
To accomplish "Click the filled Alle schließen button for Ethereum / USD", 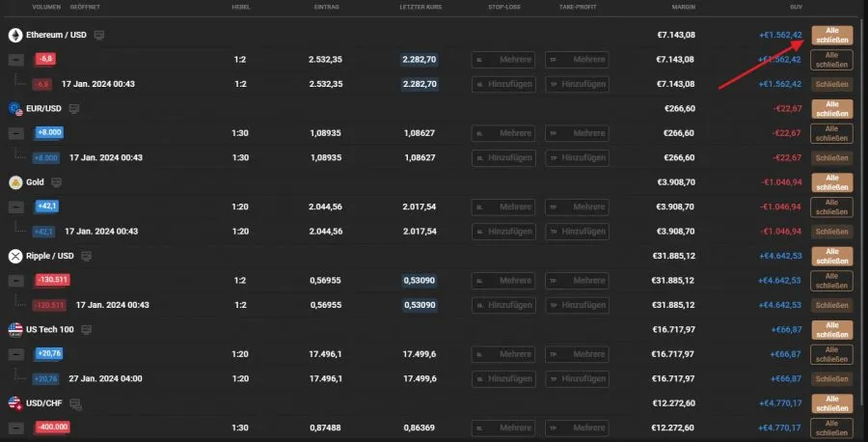I will tap(832, 35).
